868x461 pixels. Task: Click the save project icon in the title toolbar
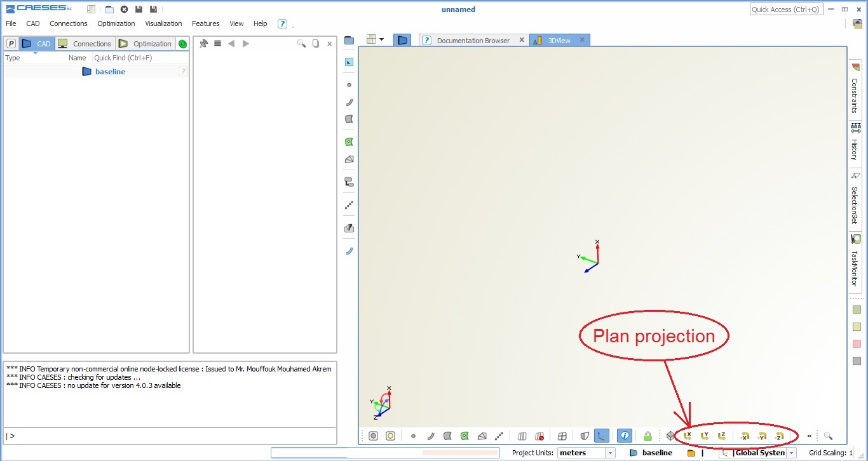(139, 10)
